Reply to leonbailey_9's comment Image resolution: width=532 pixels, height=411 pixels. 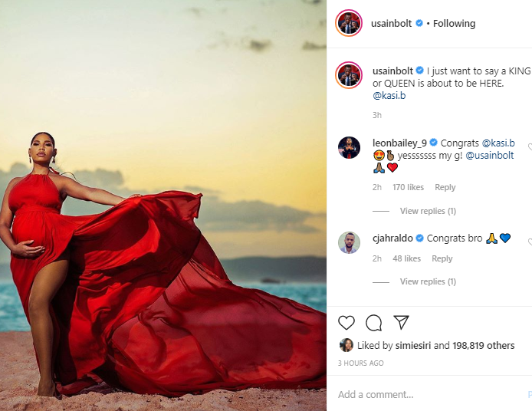click(445, 187)
